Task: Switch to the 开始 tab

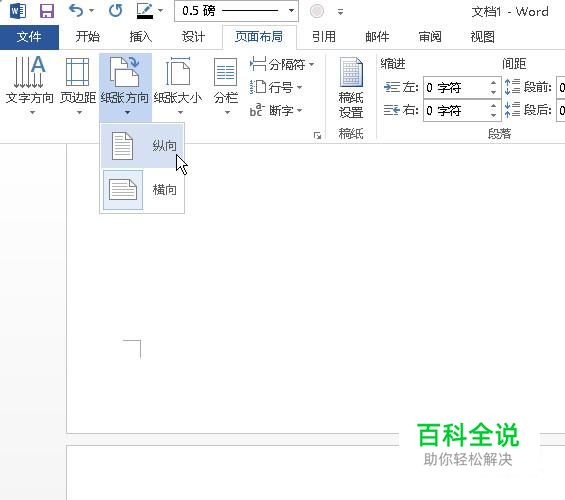Action: click(88, 37)
